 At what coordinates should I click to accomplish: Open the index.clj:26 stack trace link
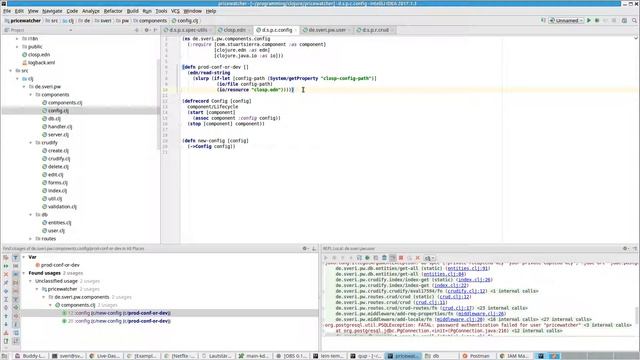[x=473, y=280]
